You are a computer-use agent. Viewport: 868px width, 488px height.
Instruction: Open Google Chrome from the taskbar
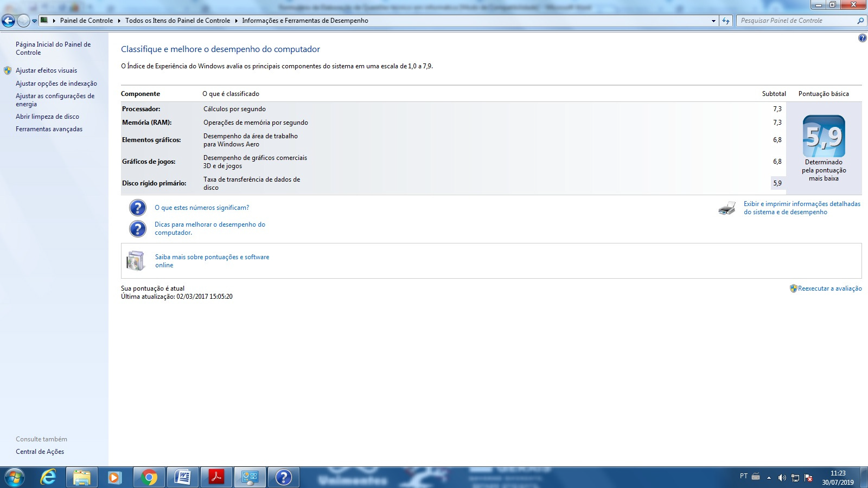[x=149, y=477]
